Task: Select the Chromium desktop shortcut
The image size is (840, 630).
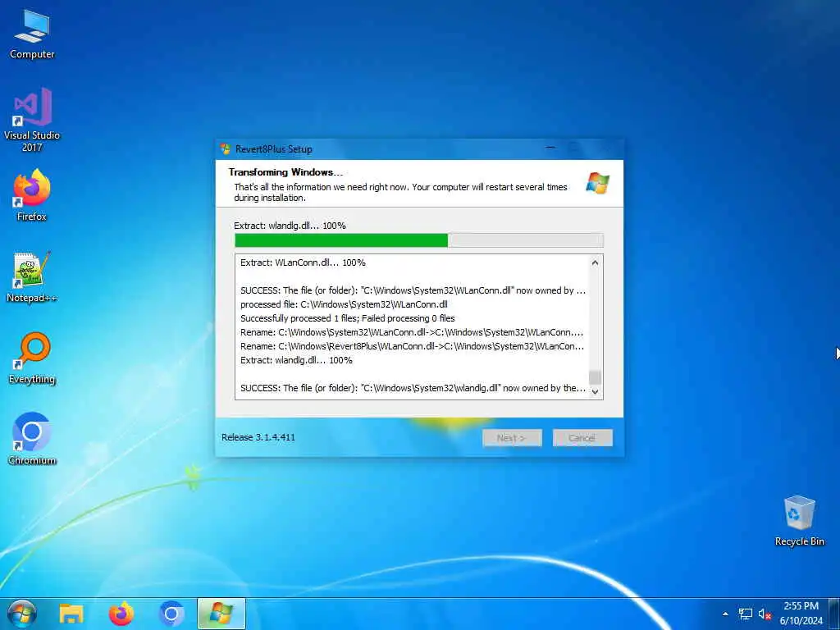Action: [32, 439]
